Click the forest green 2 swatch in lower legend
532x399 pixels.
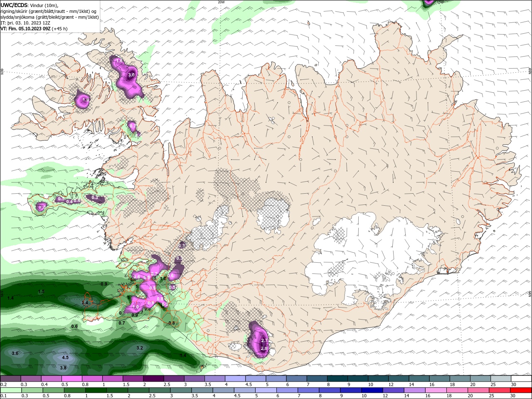[138, 390]
